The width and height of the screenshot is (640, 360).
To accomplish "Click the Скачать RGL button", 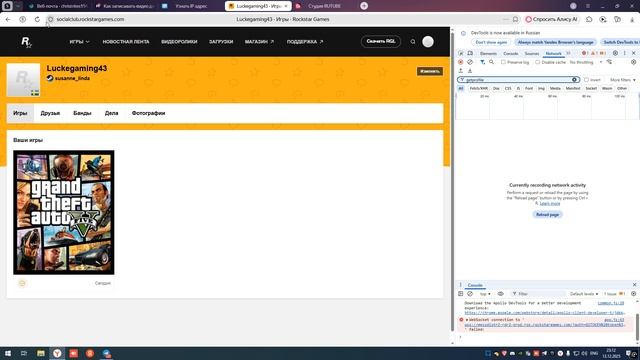I will tap(381, 41).
